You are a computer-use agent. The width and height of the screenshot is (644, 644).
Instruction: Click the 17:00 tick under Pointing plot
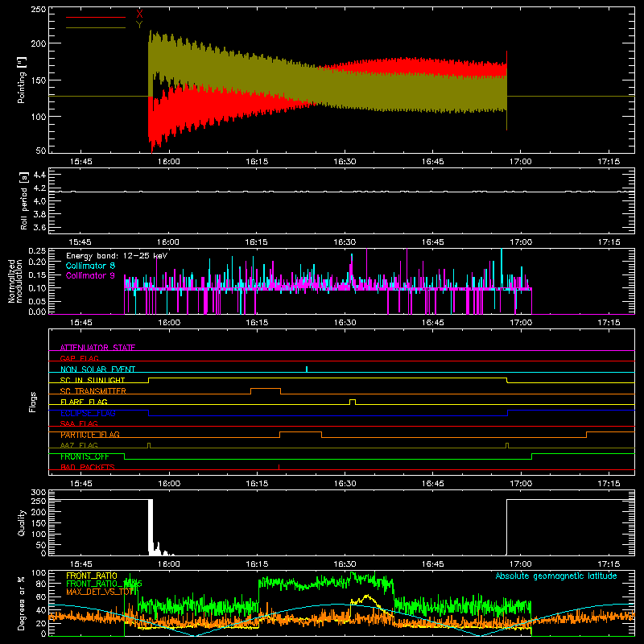pyautogui.click(x=520, y=162)
